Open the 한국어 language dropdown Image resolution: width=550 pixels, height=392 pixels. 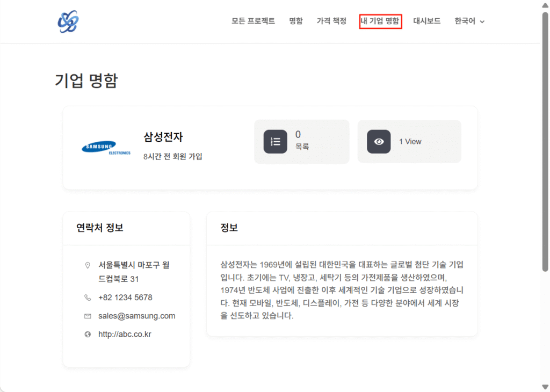tap(465, 21)
